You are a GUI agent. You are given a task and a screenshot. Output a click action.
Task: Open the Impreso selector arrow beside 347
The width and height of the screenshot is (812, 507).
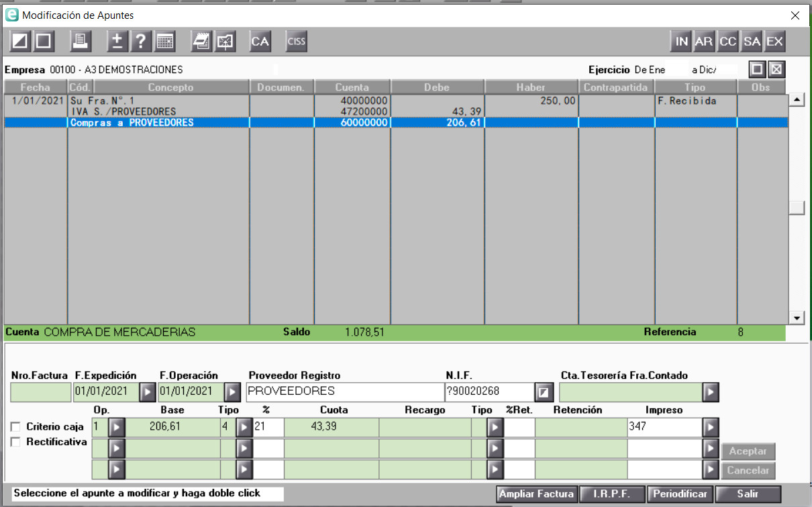[711, 426]
